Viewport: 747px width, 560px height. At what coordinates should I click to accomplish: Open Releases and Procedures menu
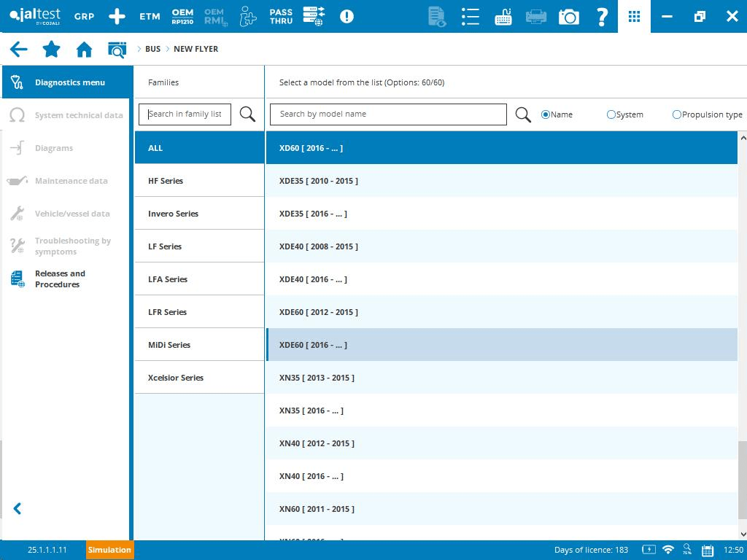(60, 279)
